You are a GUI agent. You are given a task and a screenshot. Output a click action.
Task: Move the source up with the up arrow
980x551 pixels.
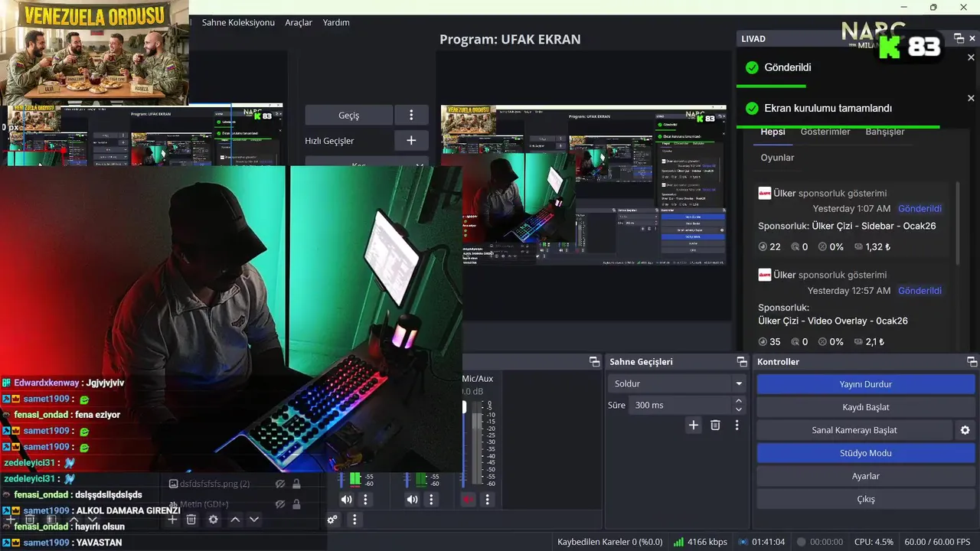235,520
